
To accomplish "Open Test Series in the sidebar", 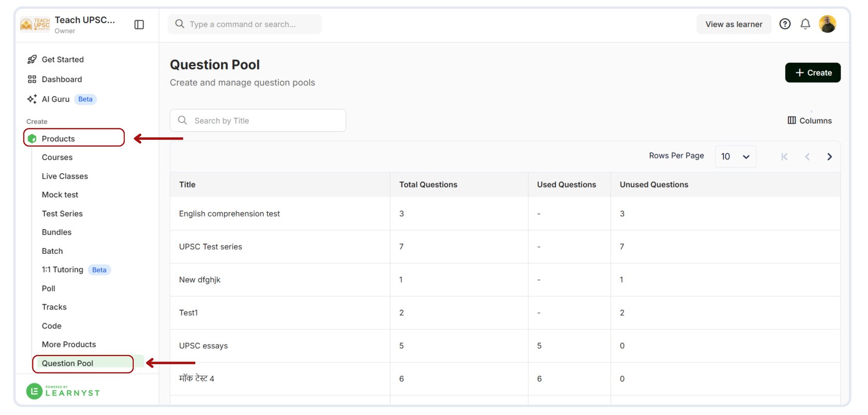I will pos(62,213).
